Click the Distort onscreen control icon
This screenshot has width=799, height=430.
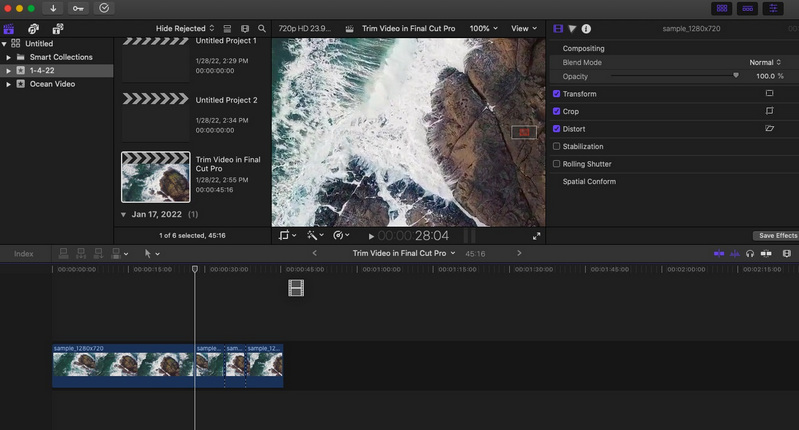coord(769,128)
